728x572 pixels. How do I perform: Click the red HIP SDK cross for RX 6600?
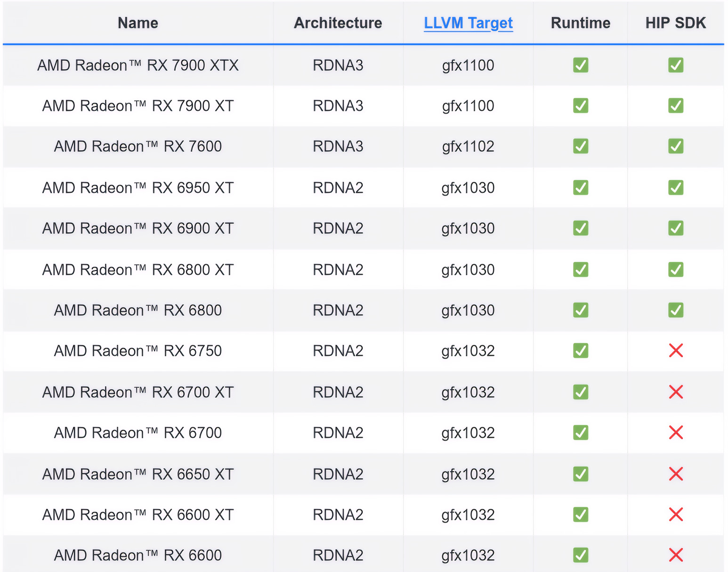coord(676,555)
